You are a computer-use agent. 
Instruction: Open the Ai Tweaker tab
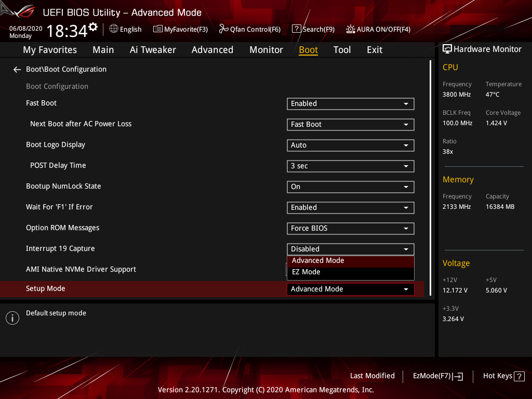click(153, 50)
